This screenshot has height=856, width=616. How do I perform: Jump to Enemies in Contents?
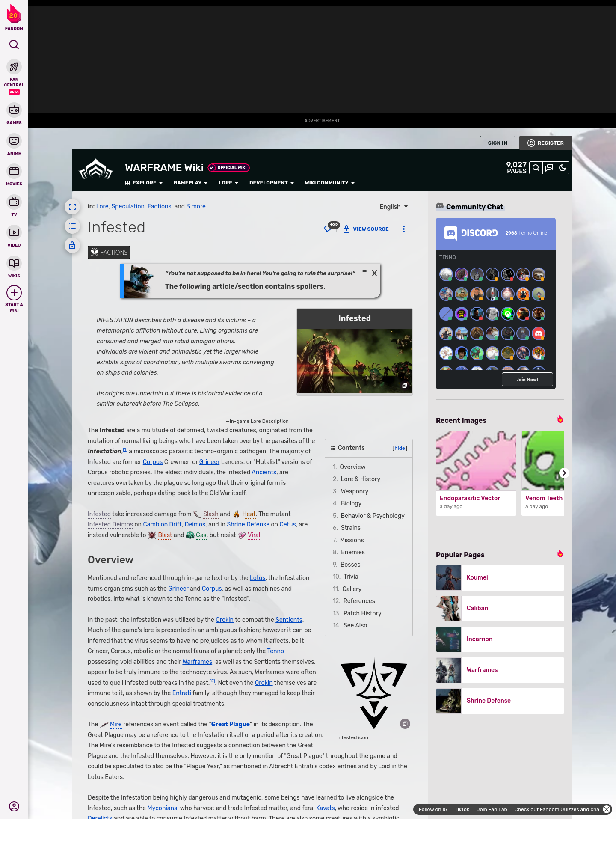coord(353,552)
